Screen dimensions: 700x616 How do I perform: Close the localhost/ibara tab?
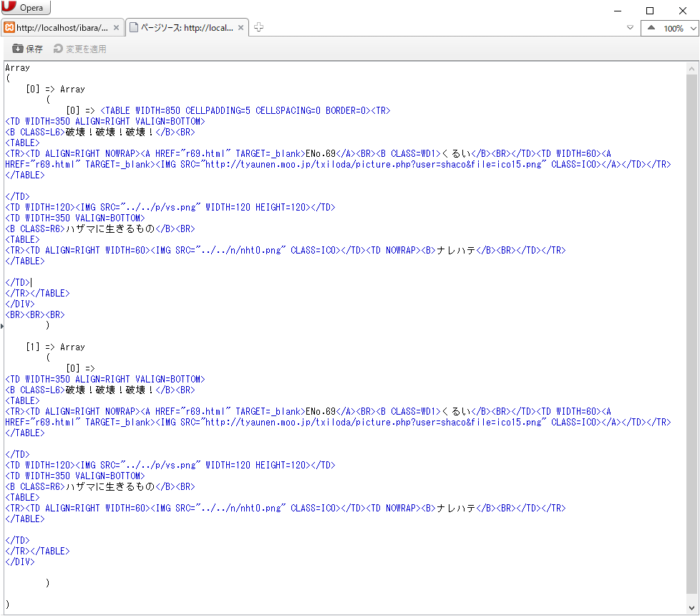click(116, 28)
